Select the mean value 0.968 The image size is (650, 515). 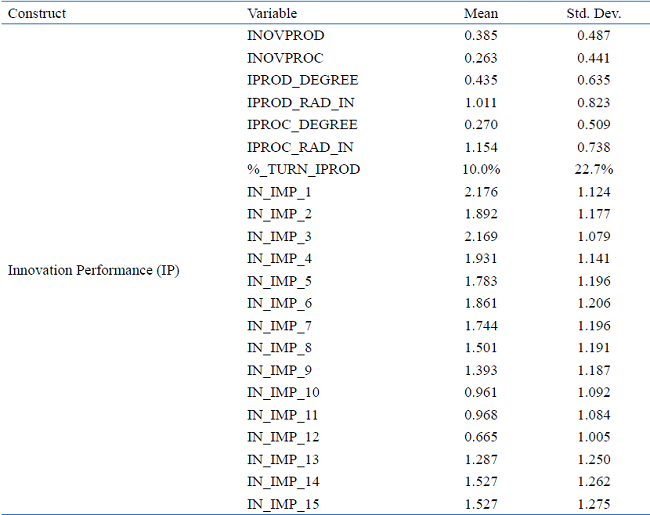click(481, 415)
